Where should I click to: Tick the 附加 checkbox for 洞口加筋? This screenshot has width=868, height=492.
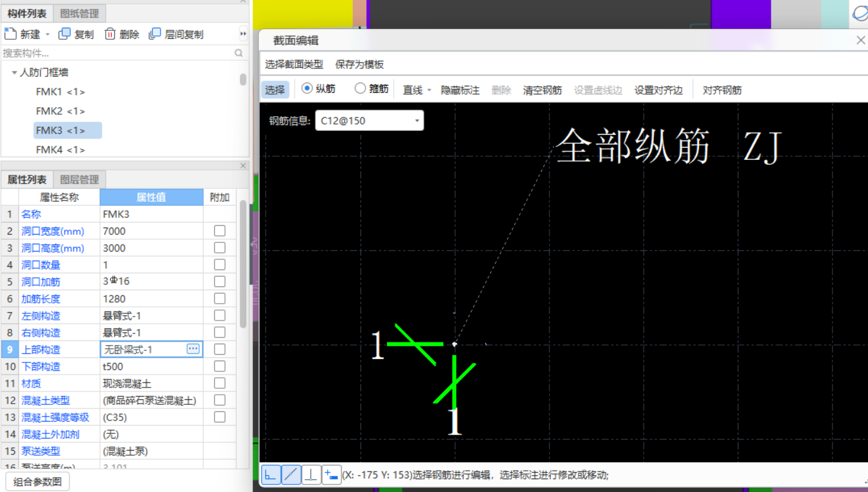point(220,282)
